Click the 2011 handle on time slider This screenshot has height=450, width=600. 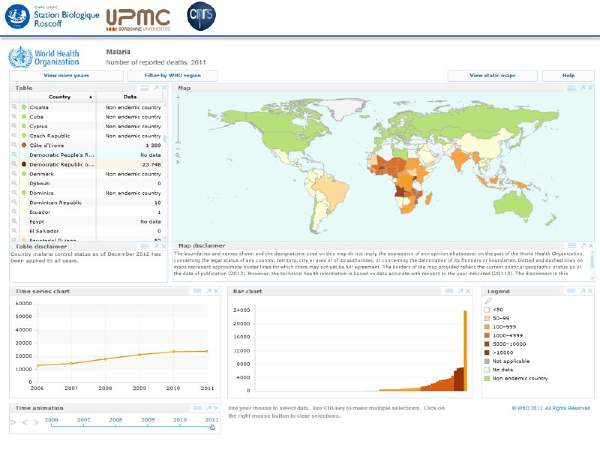click(212, 427)
